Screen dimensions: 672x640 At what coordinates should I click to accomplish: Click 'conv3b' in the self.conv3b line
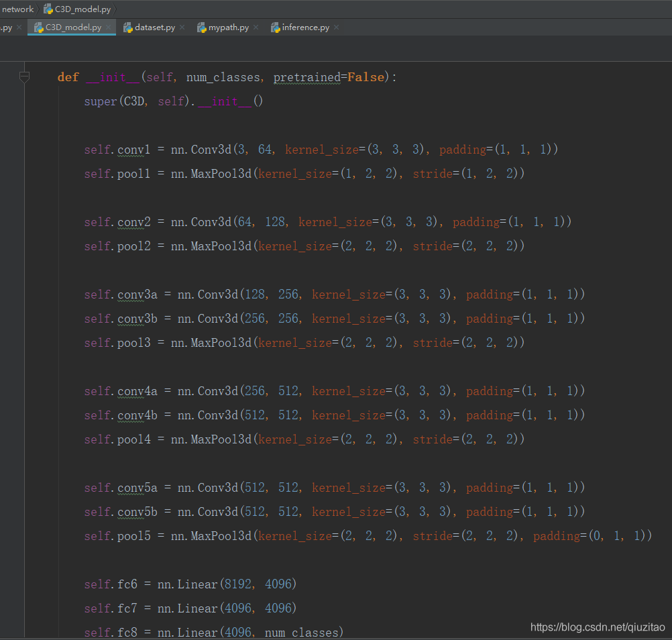[137, 319]
